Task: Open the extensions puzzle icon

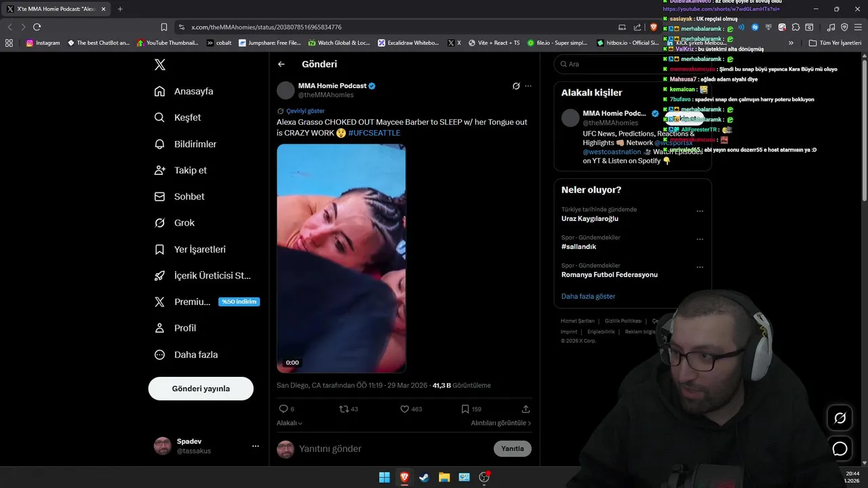Action: [795, 27]
